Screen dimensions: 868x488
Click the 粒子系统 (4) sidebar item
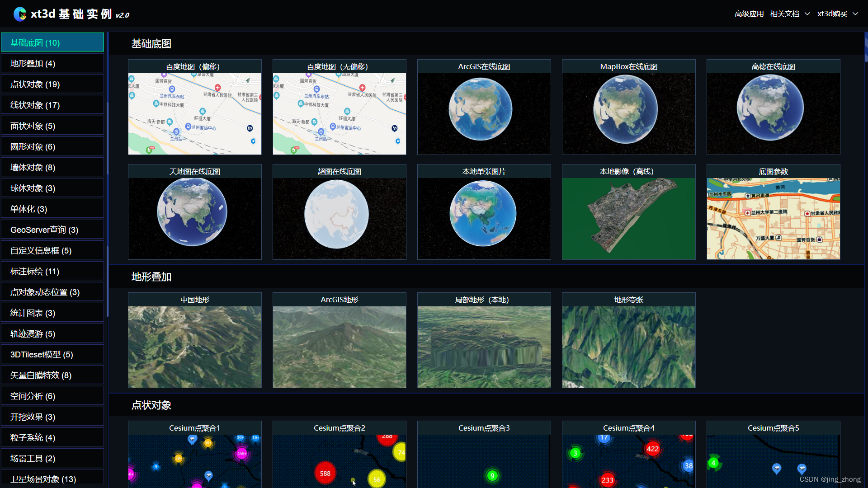(52, 437)
